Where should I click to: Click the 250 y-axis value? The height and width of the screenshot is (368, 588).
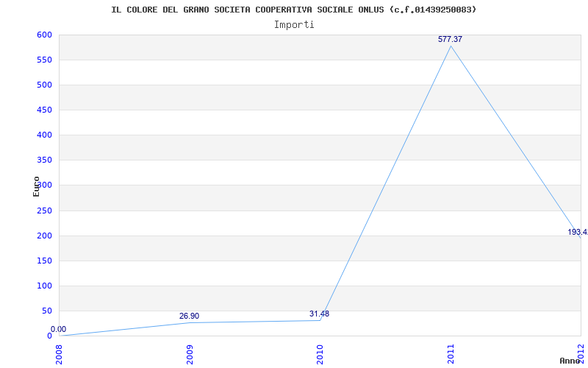(44, 210)
